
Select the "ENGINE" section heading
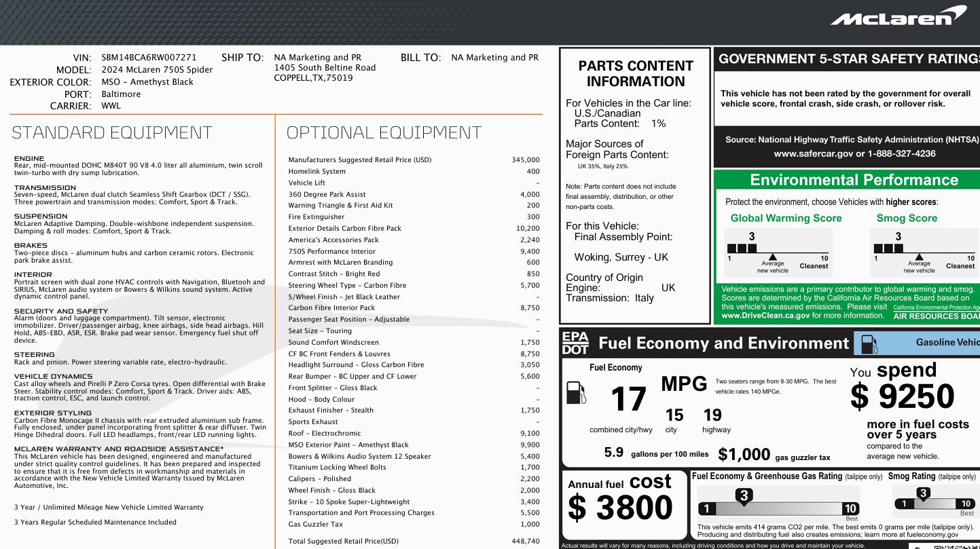pos(29,159)
